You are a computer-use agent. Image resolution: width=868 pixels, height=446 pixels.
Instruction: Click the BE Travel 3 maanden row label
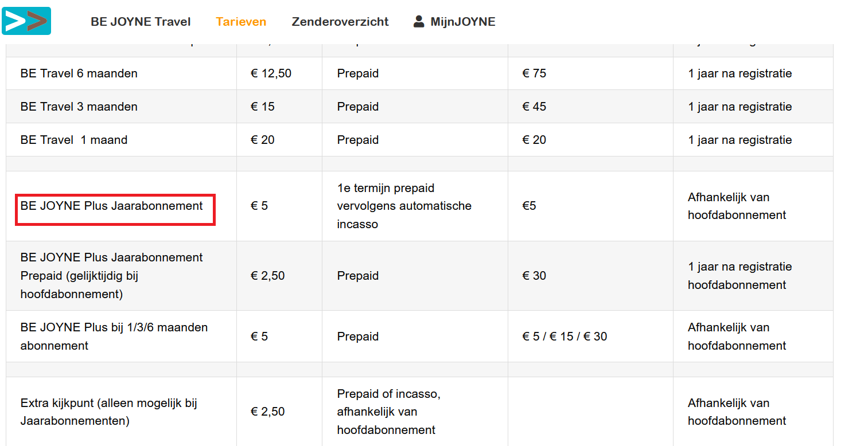(79, 107)
